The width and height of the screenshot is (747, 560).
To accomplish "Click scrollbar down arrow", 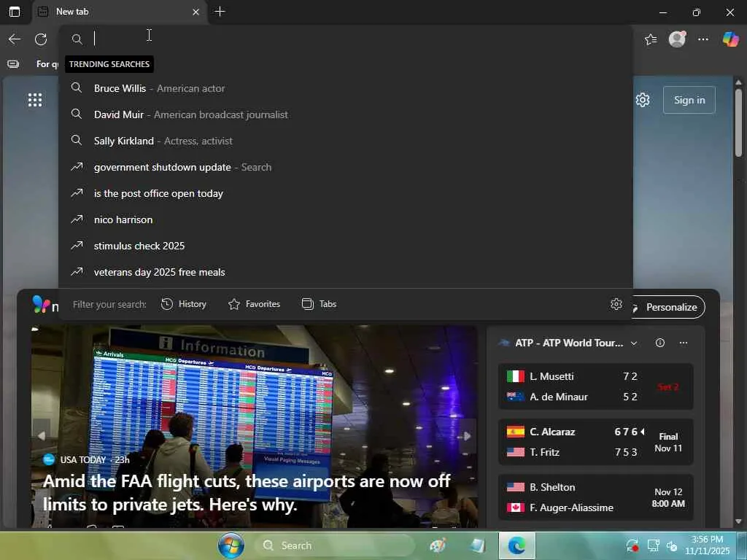I will coord(738,522).
